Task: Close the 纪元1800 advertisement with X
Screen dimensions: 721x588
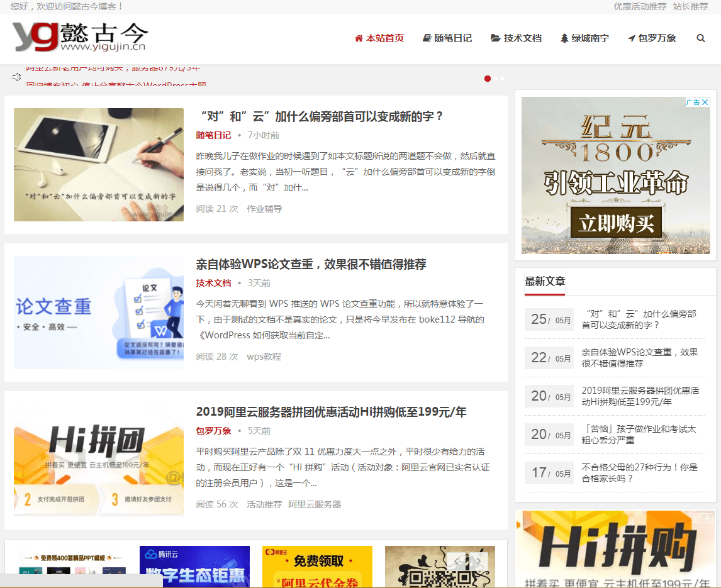Action: tap(705, 102)
